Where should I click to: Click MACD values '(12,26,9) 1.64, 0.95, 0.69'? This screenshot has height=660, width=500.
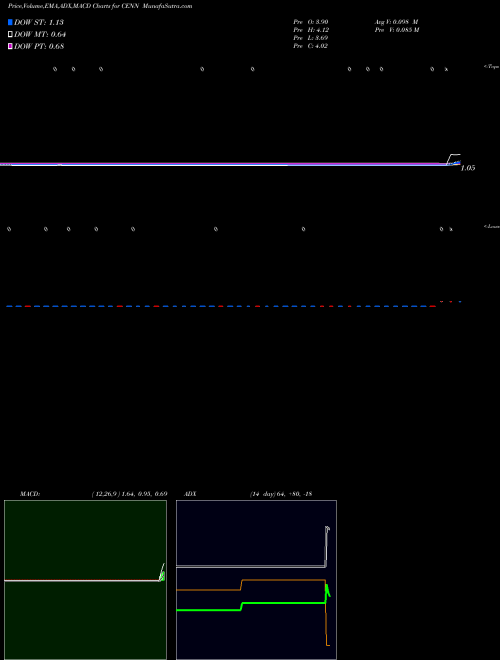pyautogui.click(x=130, y=494)
